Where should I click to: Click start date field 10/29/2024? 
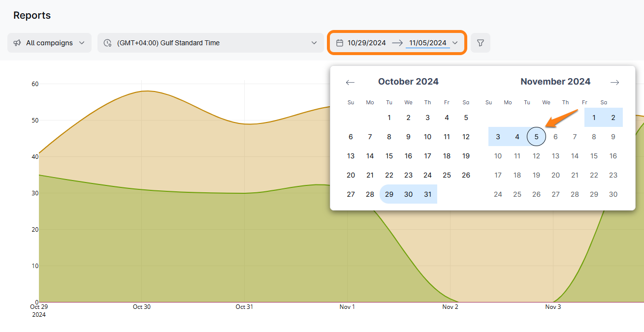point(366,43)
